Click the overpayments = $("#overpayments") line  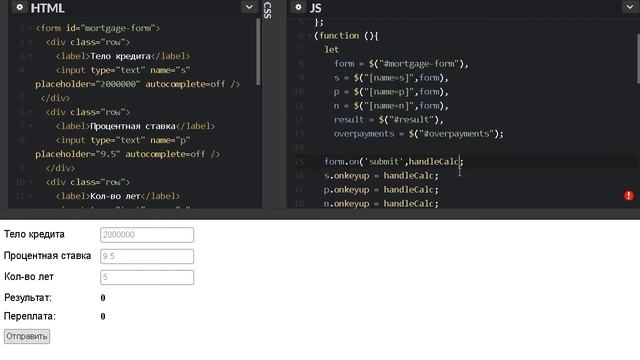click(419, 134)
